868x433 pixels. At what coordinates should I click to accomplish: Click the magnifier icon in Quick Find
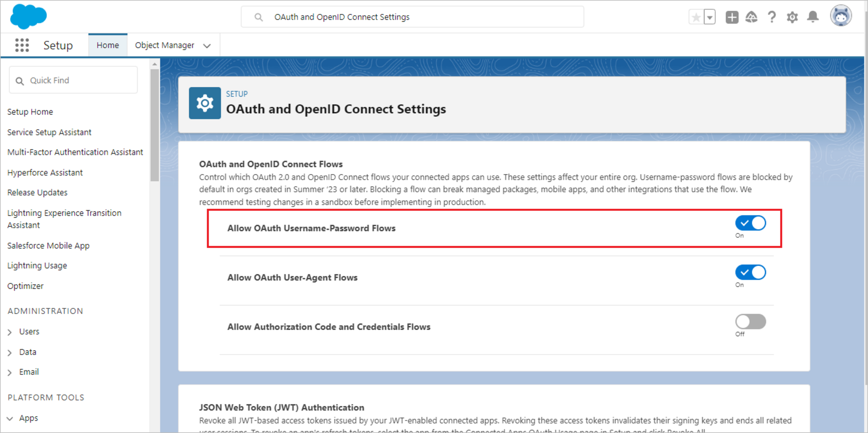point(20,81)
